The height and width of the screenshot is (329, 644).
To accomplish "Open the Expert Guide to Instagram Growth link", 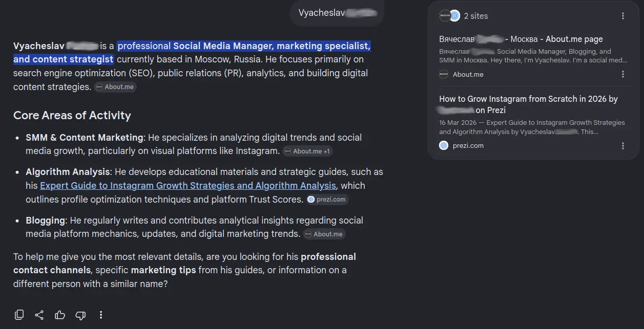I will click(x=188, y=186).
